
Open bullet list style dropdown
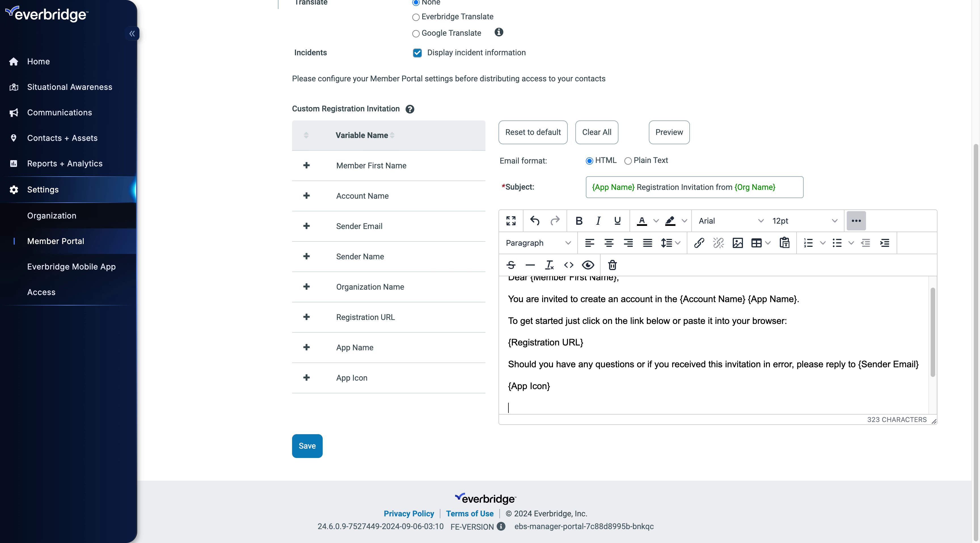point(851,243)
